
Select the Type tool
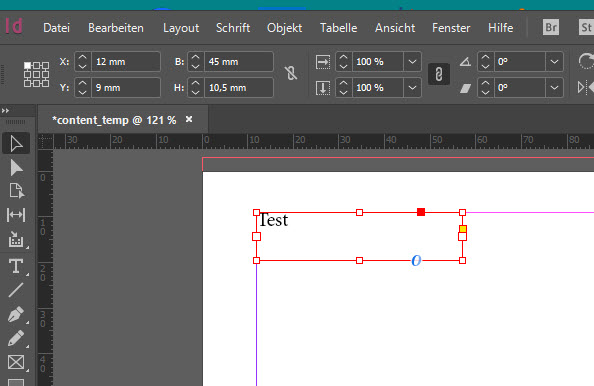coord(16,266)
